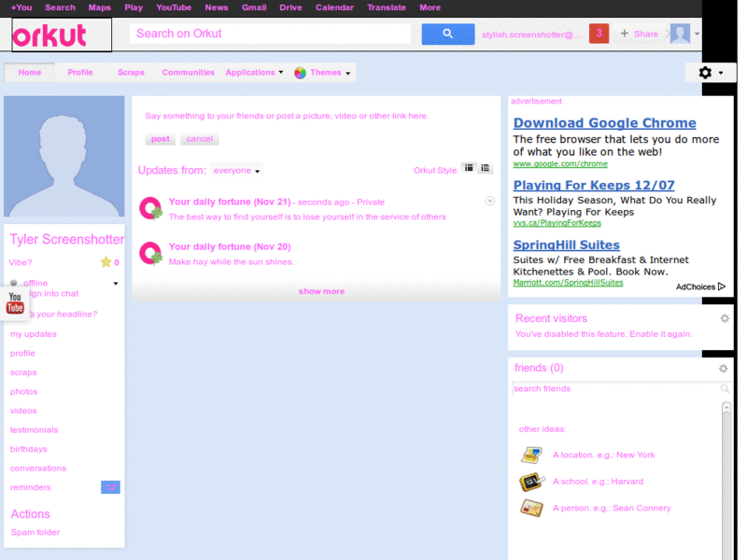Screen dimensions: 747x560
Task: Open SpringHill Suites ad link
Action: (x=567, y=245)
